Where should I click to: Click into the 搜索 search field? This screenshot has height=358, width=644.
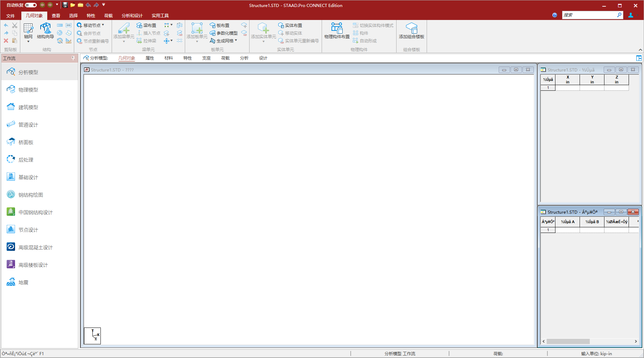coord(590,15)
